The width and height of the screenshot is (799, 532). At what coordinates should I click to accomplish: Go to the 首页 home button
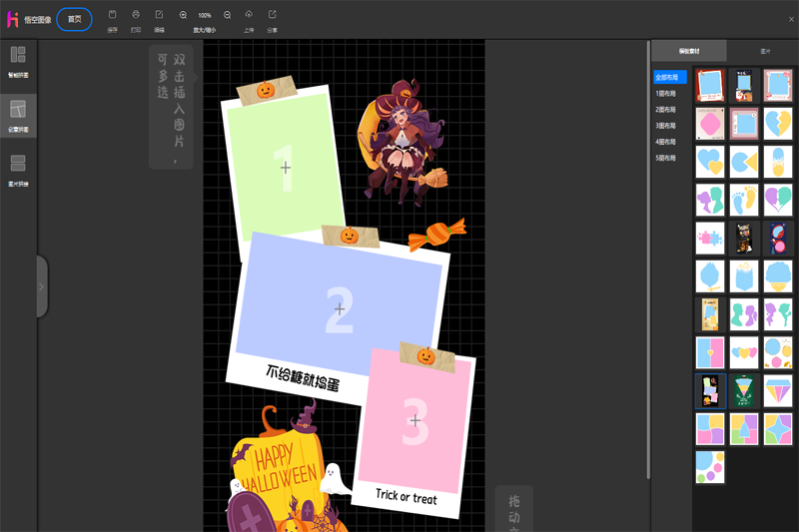point(75,19)
